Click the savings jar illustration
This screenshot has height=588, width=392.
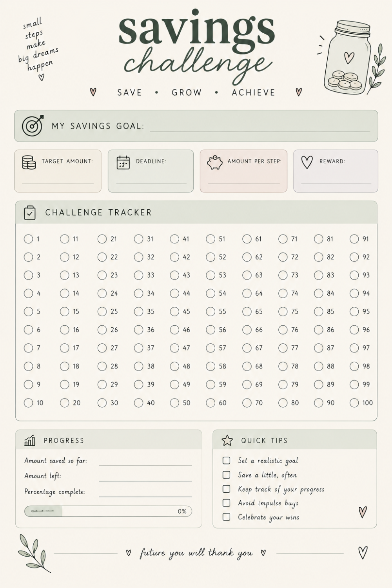pos(348,57)
